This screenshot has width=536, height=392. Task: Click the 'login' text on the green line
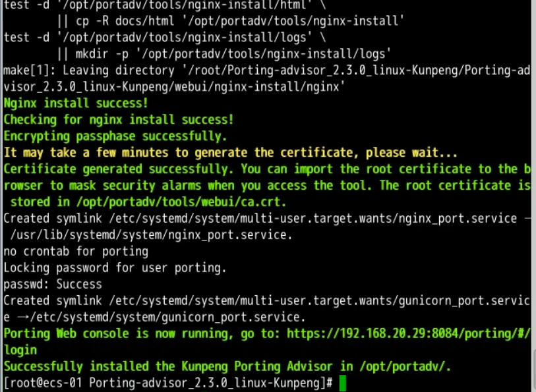coord(20,350)
